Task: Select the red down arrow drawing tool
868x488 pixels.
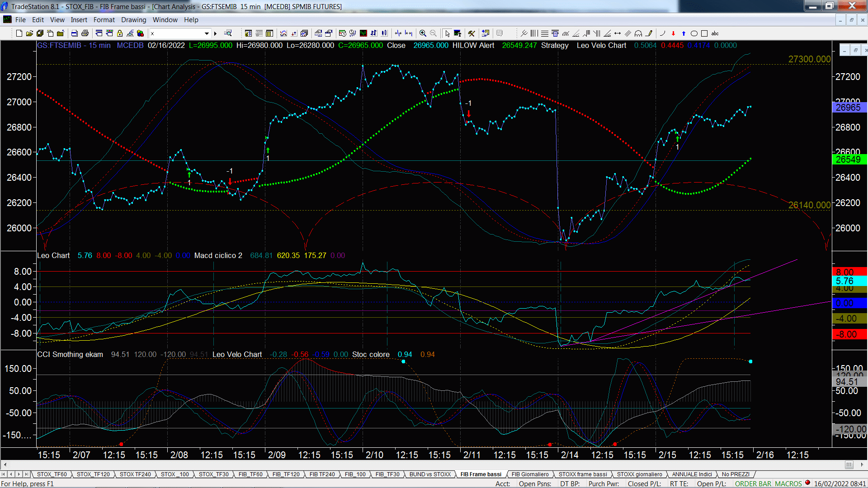Action: pos(673,33)
